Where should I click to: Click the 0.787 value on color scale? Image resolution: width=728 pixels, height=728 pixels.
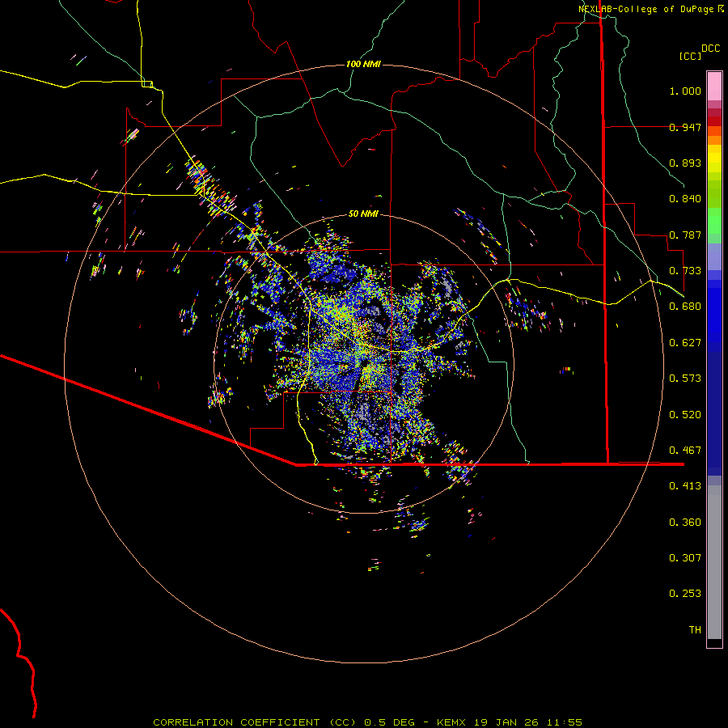point(685,235)
